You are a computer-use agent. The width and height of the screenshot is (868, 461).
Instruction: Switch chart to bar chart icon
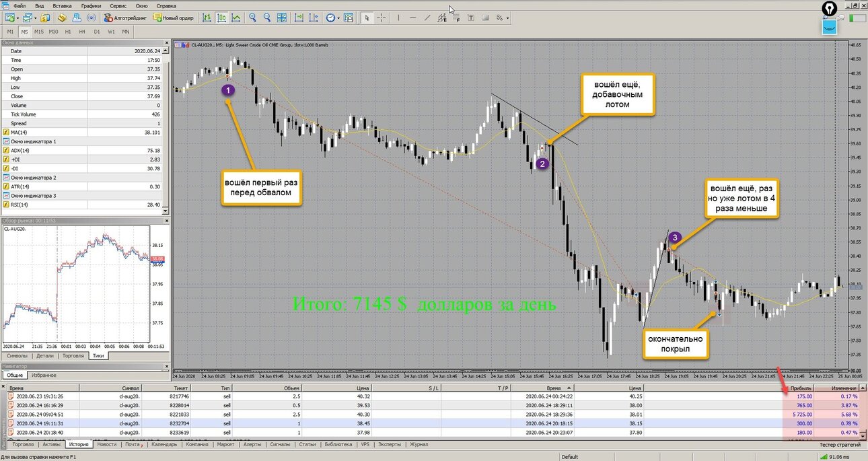coord(207,18)
